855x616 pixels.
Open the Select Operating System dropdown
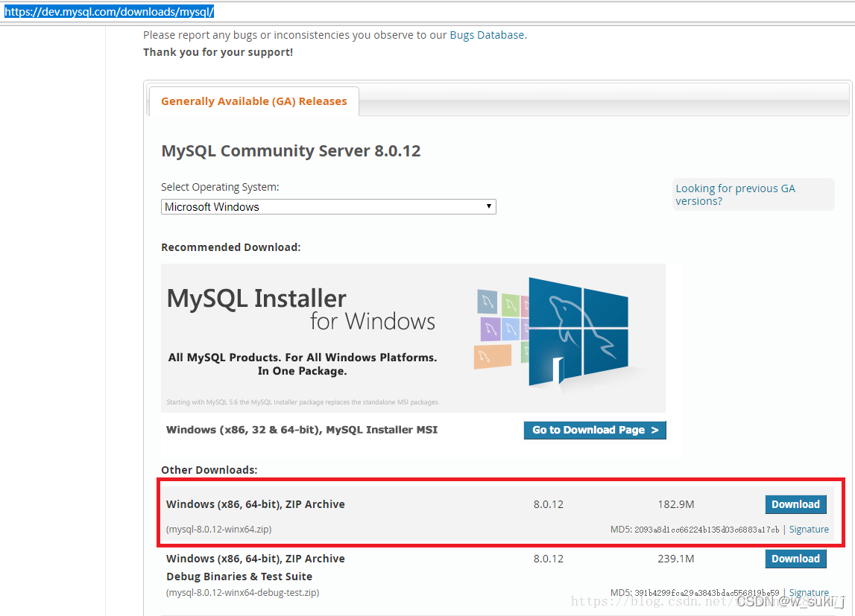tap(328, 207)
